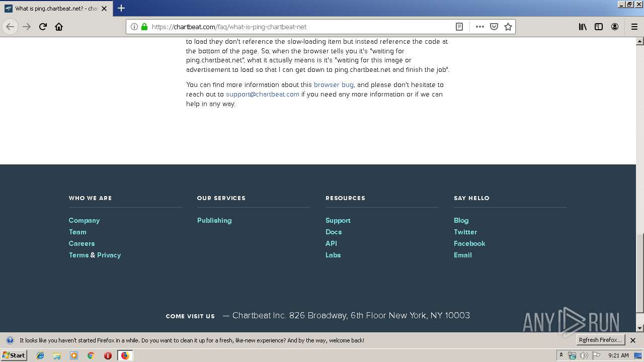644x362 pixels.
Task: Open the Twitter link
Action: click(x=465, y=232)
